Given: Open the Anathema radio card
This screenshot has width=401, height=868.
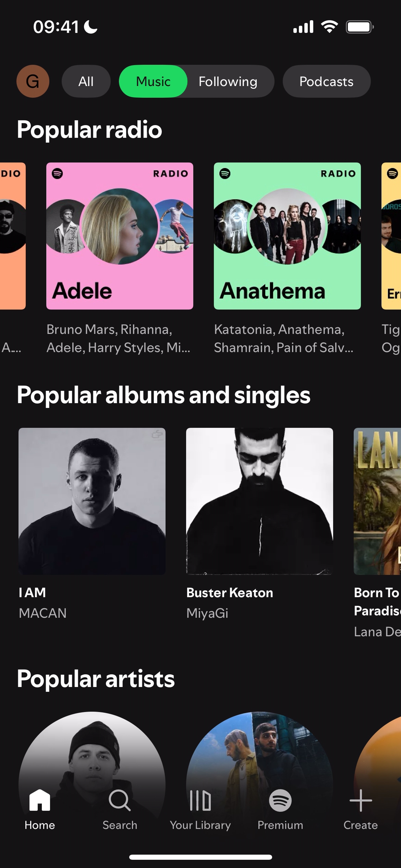Looking at the screenshot, I should click(x=287, y=236).
